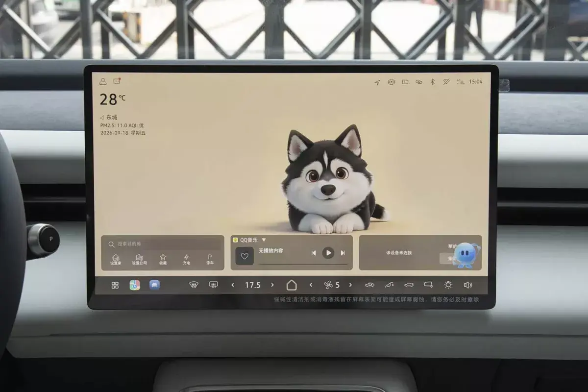The image size is (588, 392).
Task: Open the 停车 parking shortcut
Action: 210,259
